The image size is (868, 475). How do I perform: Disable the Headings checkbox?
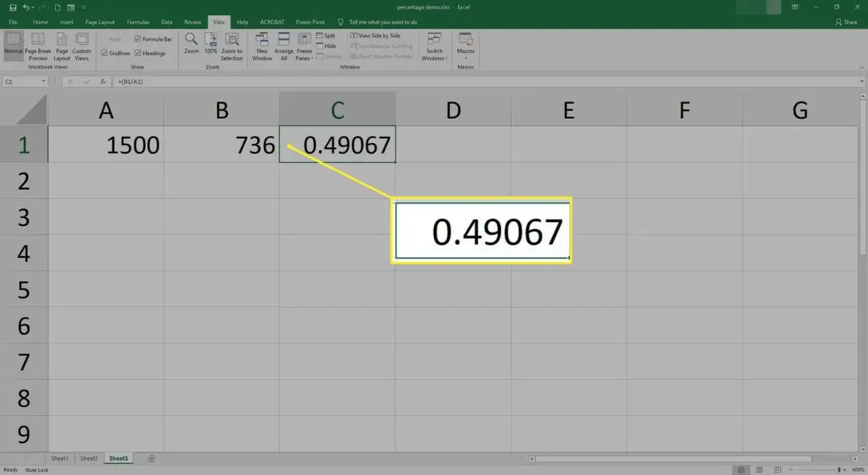click(138, 53)
